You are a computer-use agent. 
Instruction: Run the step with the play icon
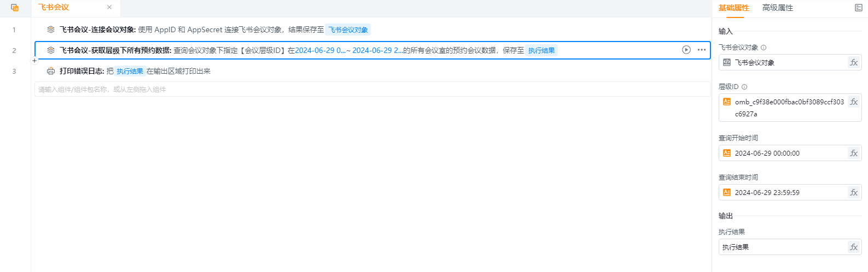click(686, 50)
